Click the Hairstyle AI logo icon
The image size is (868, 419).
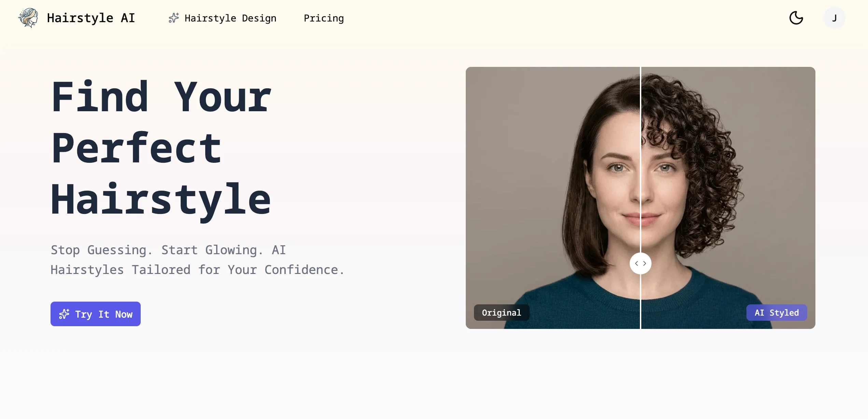click(28, 18)
